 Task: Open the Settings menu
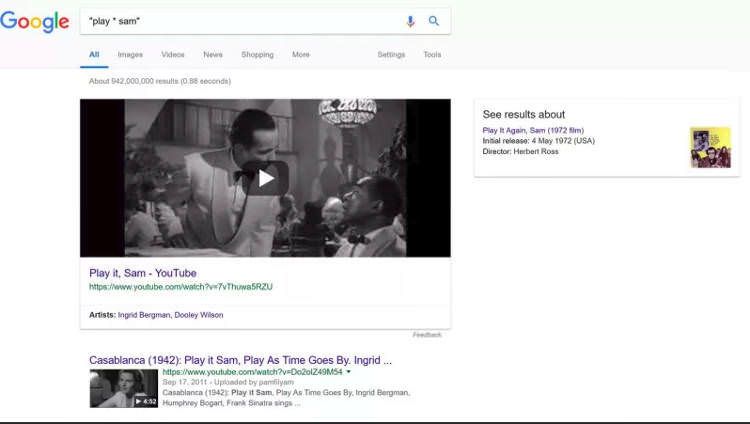[x=391, y=55]
